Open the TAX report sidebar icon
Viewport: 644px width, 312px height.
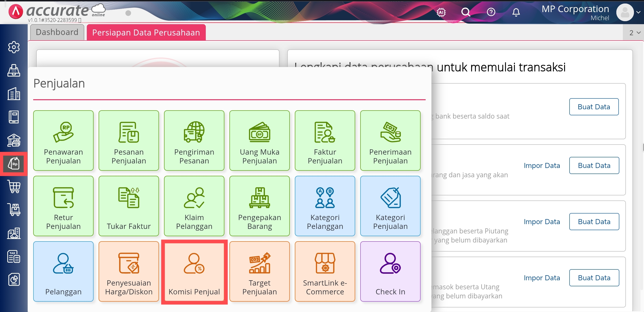(x=14, y=256)
